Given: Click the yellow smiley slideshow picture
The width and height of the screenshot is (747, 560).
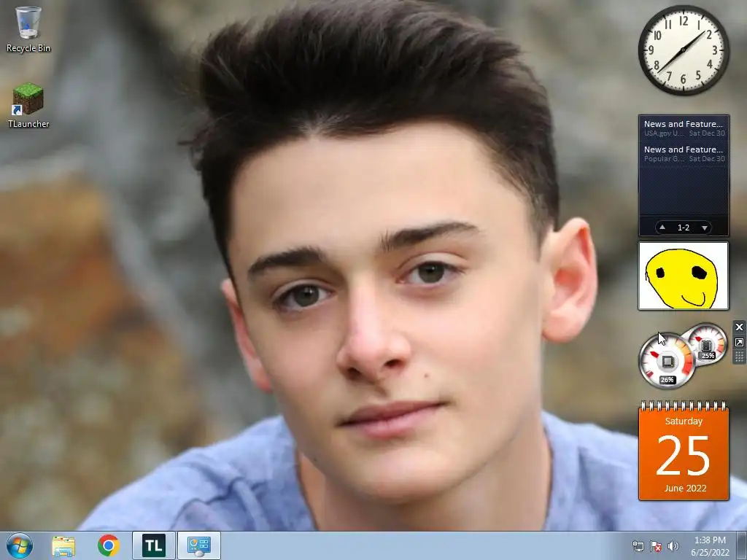Looking at the screenshot, I should (x=683, y=276).
